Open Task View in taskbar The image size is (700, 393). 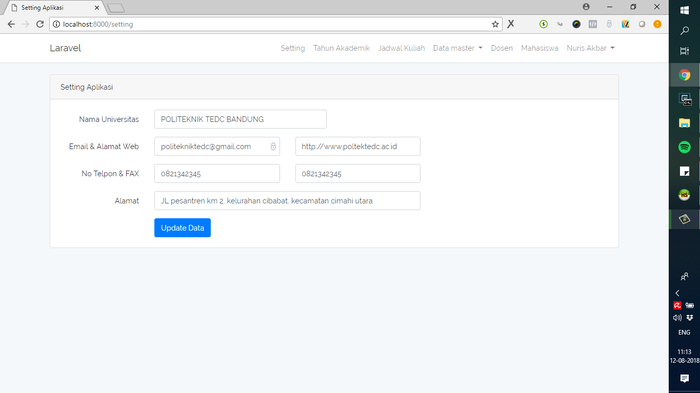click(x=684, y=51)
